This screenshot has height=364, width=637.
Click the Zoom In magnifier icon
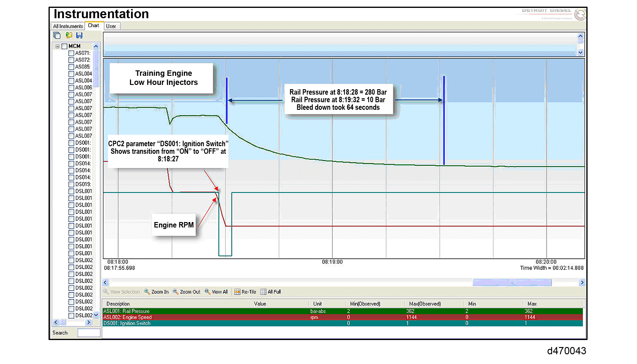coord(147,292)
